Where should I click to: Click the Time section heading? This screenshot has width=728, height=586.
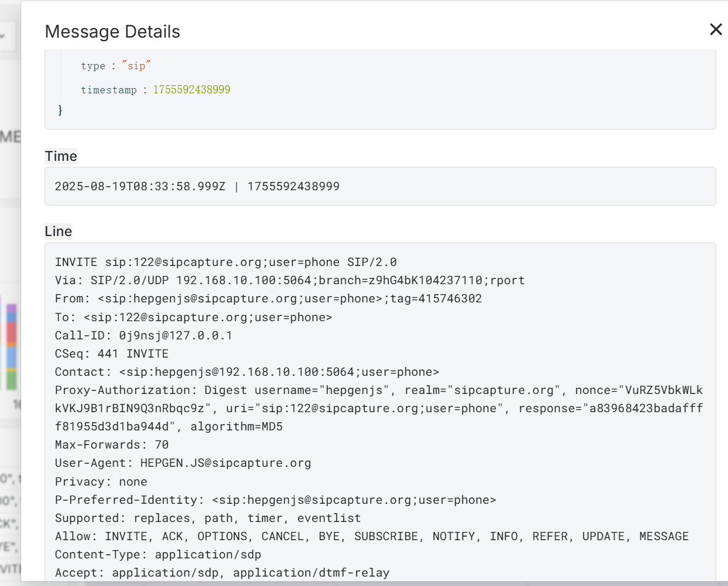[x=61, y=156]
